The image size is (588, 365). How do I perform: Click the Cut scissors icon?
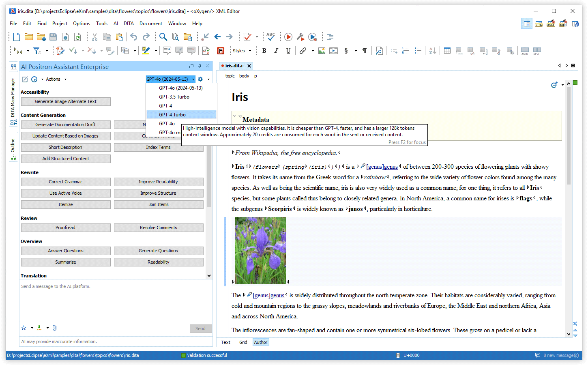pos(94,37)
